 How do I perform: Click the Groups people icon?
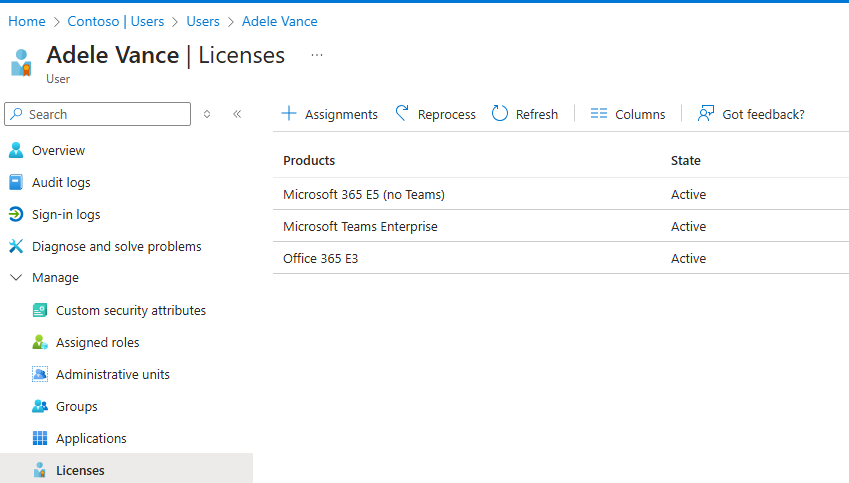[x=40, y=406]
